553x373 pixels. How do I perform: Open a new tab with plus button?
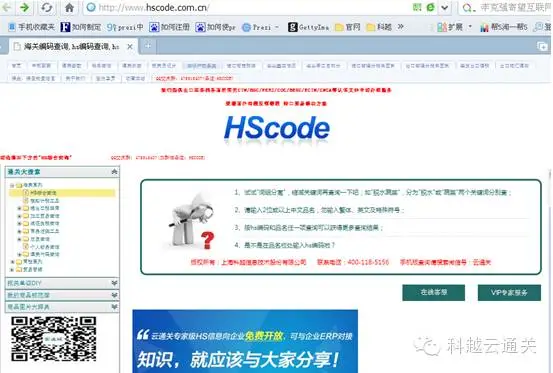pos(148,46)
